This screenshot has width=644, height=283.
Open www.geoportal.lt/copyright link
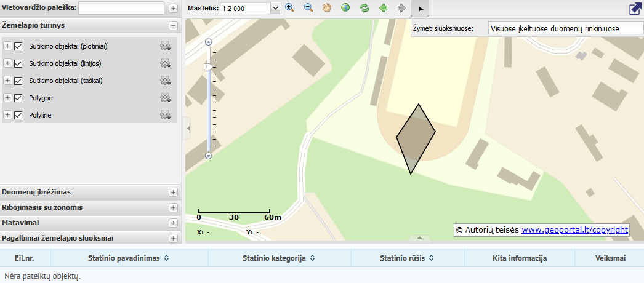coord(574,229)
